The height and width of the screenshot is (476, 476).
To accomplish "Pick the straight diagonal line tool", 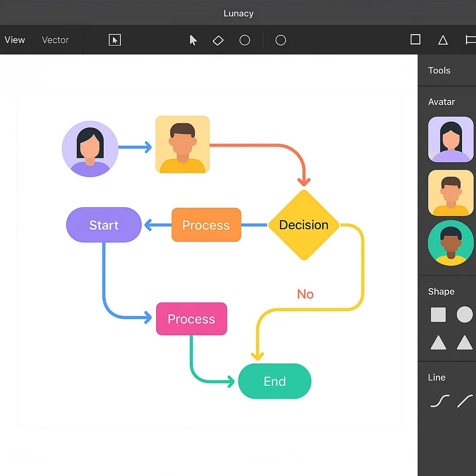I will tap(464, 401).
